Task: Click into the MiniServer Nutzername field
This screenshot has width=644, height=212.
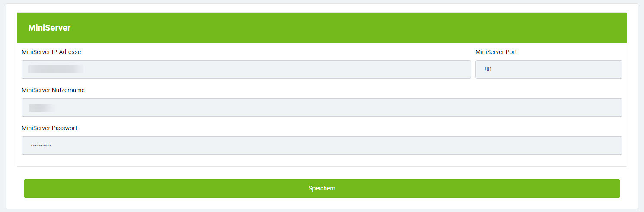Action: [x=322, y=107]
